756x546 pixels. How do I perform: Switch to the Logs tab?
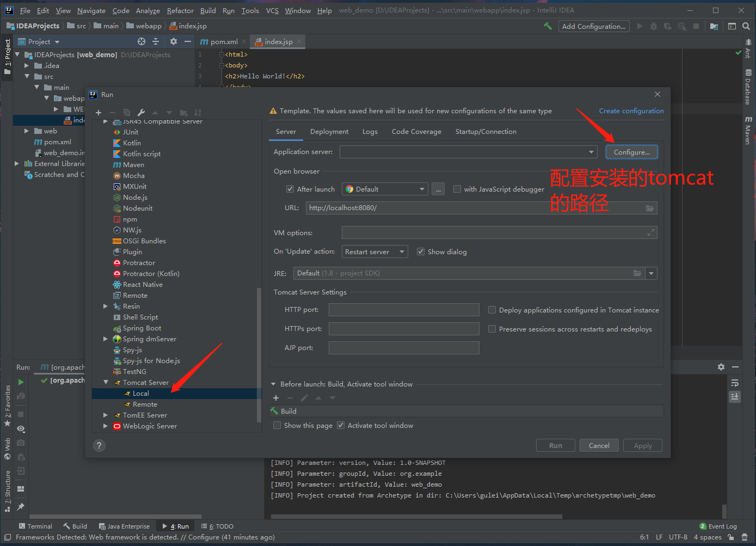370,132
